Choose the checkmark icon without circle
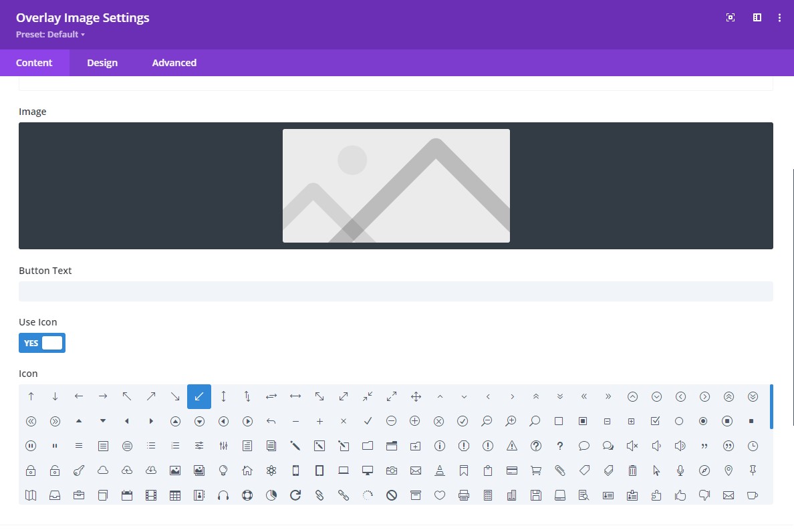Viewport: 794px width, 532px height. click(x=368, y=421)
